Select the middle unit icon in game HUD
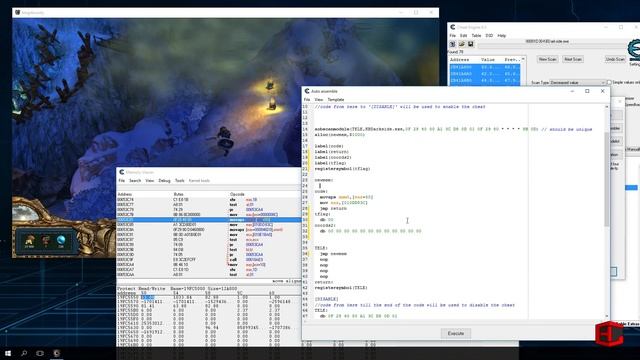Viewport: 640px width, 360px height. click(x=45, y=241)
